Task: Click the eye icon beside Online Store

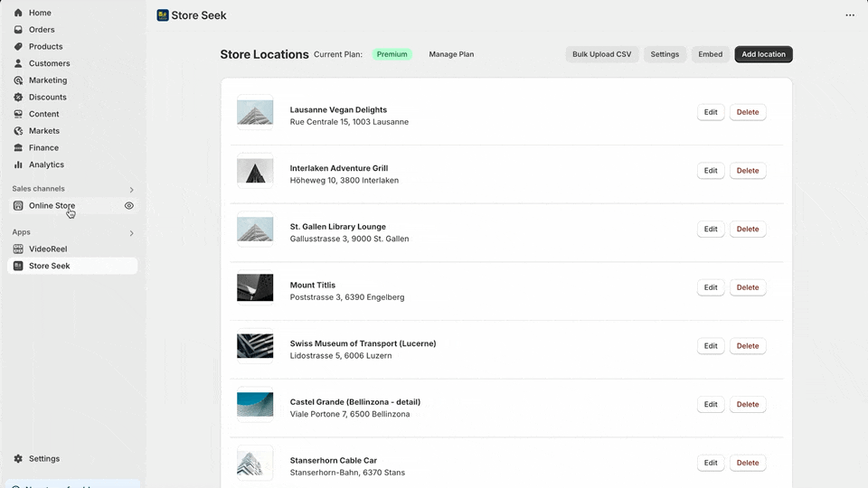Action: 129,206
